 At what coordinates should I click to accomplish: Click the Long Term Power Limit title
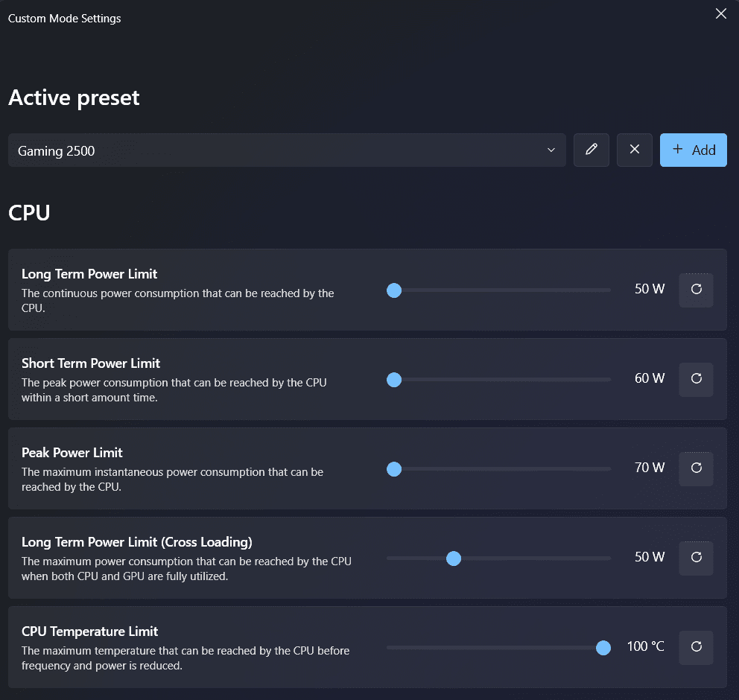point(89,274)
